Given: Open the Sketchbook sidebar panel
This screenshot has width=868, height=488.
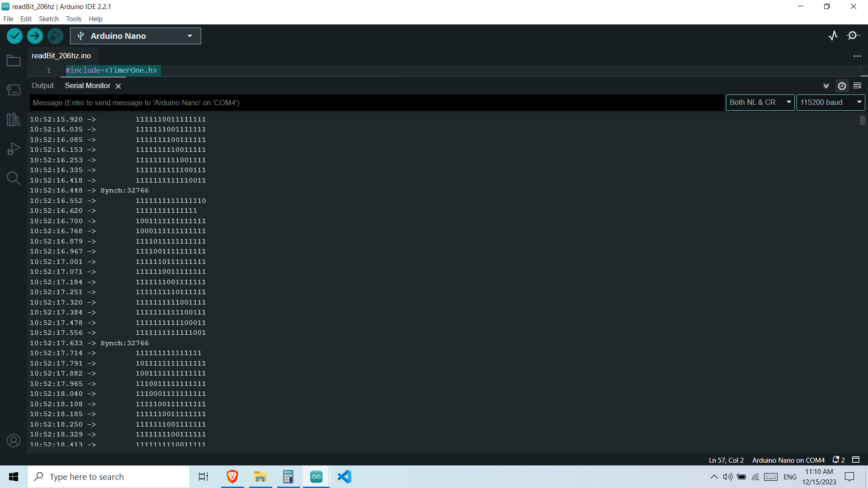Looking at the screenshot, I should point(14,60).
